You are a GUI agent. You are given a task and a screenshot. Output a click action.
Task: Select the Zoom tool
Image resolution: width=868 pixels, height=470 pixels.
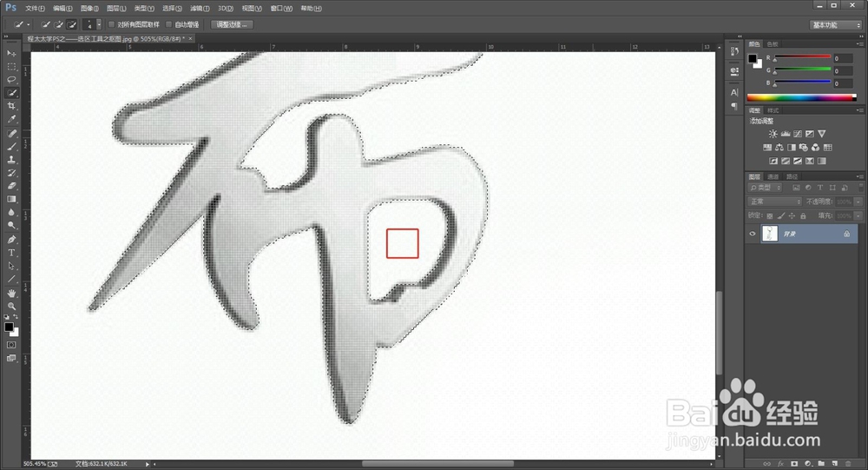[11, 306]
